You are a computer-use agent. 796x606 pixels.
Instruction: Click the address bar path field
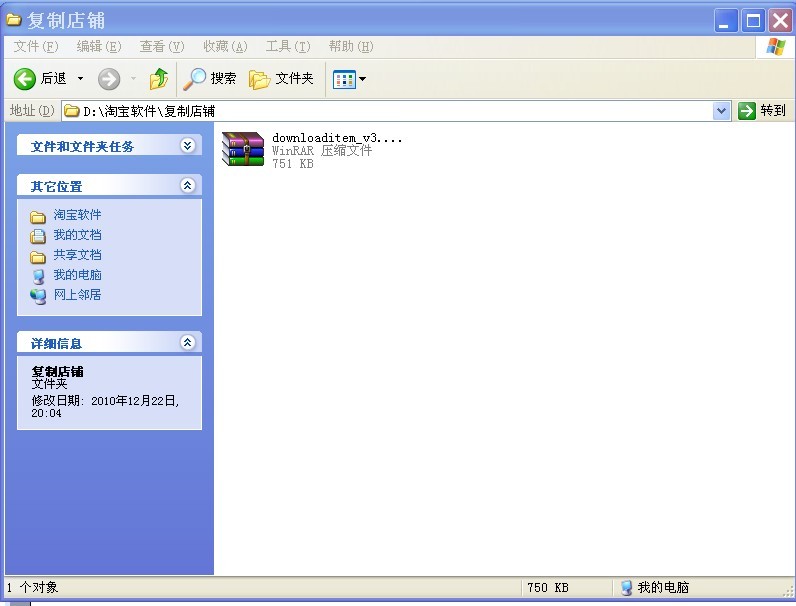(x=387, y=111)
